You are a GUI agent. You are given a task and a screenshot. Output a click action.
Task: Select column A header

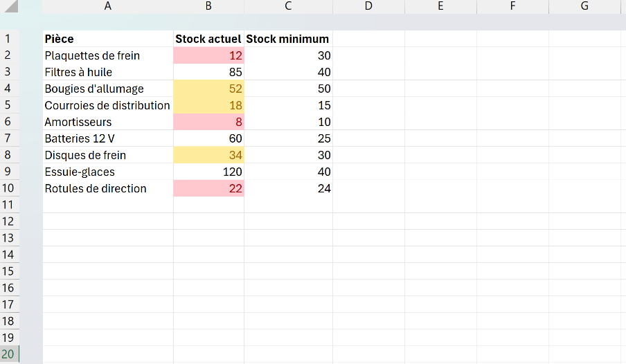pos(108,6)
